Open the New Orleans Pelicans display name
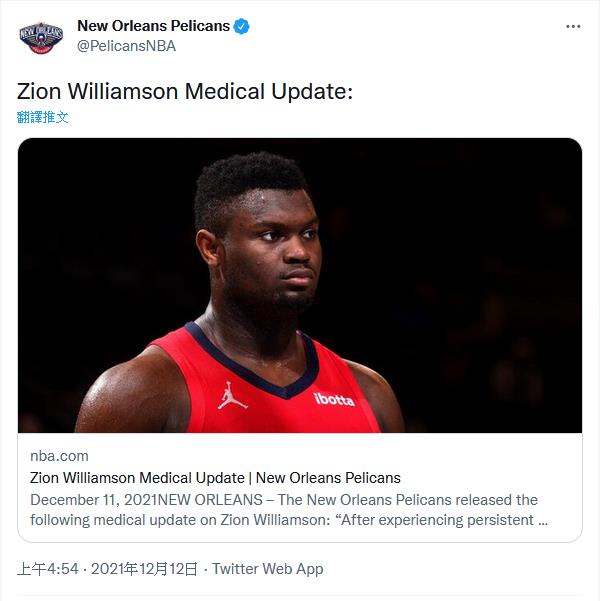Viewport: 600px width, 601px height. click(x=153, y=26)
